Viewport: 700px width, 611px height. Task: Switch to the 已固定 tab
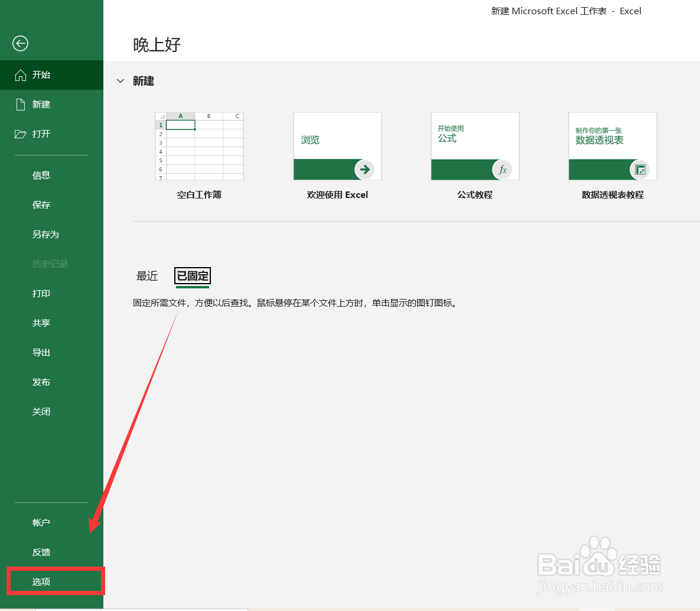(193, 276)
